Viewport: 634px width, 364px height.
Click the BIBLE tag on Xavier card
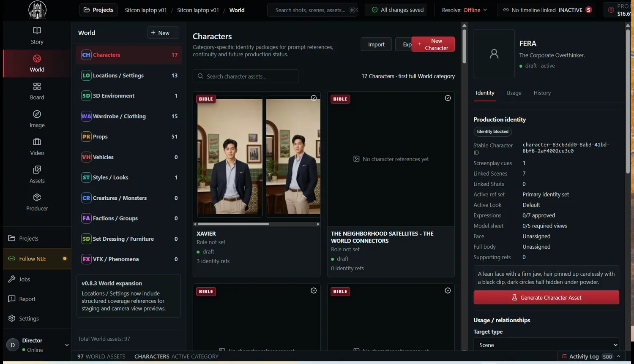pos(206,99)
